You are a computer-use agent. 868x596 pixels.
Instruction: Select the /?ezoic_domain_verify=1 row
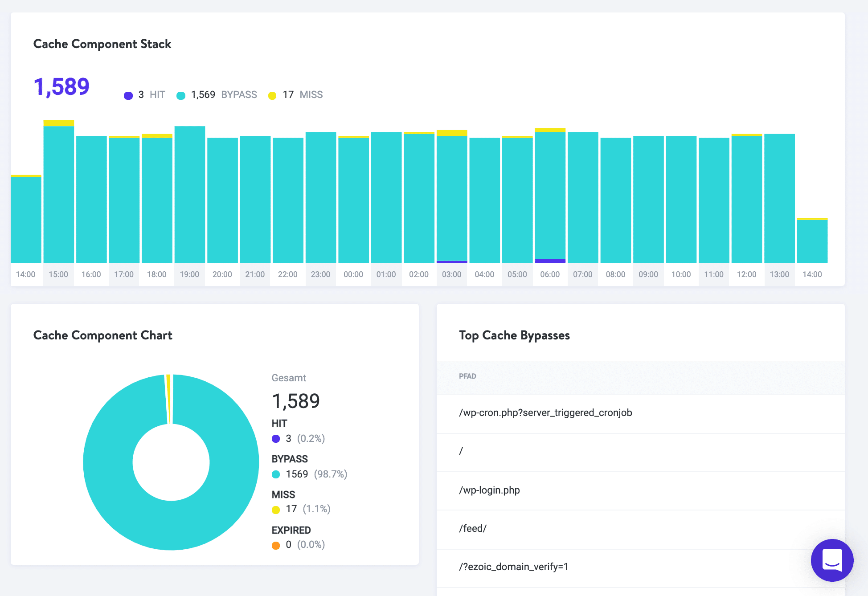(x=513, y=567)
